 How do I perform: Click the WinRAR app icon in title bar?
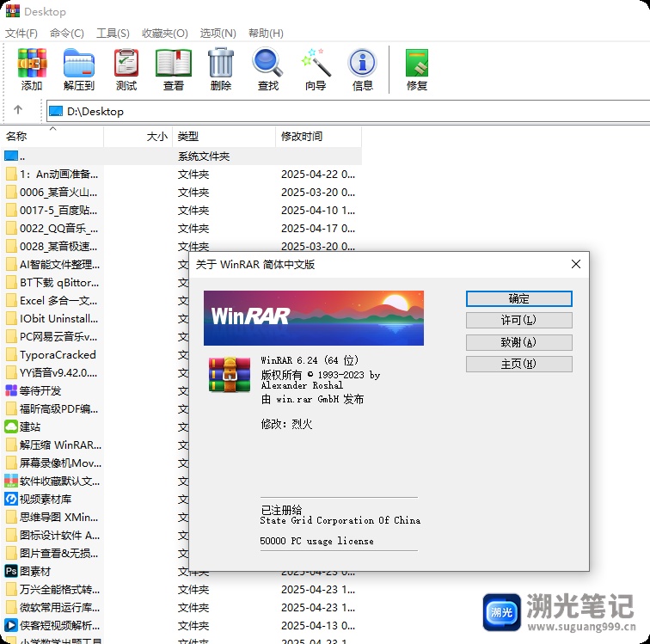click(12, 11)
